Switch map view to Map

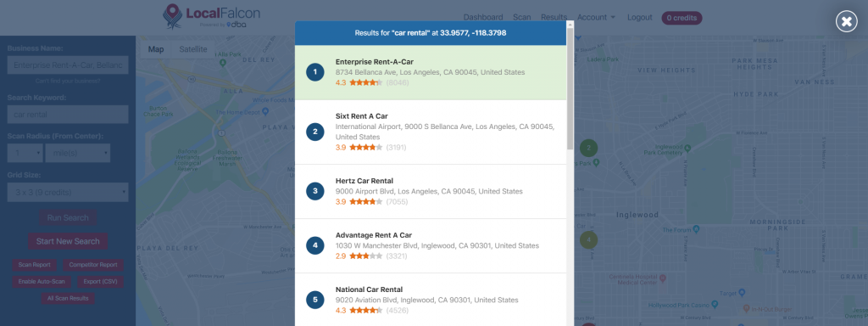point(156,49)
